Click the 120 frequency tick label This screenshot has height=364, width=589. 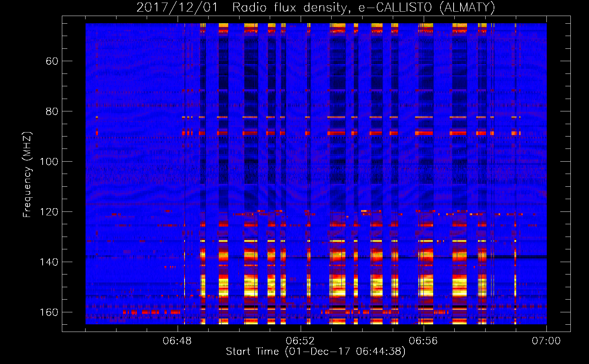(x=49, y=212)
